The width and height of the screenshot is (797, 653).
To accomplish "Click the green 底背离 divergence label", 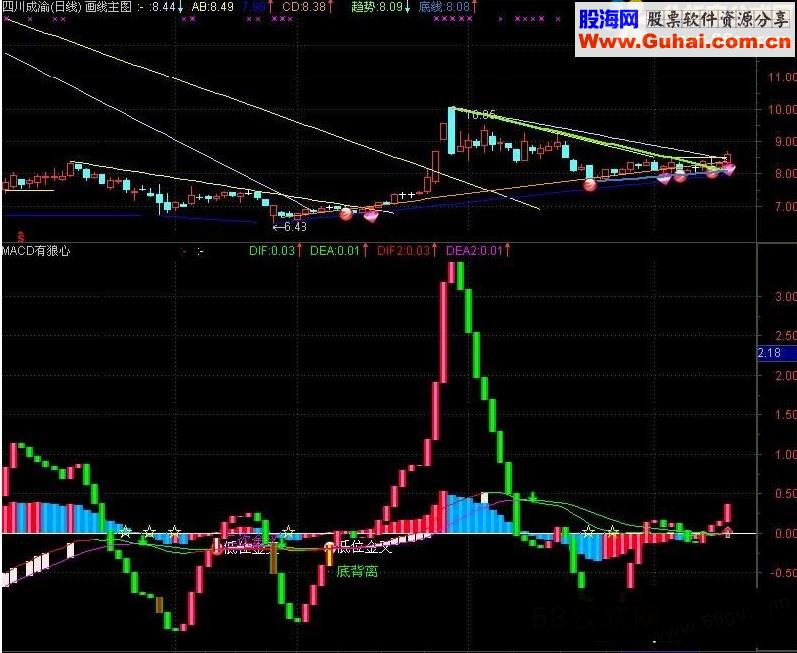I will tap(357, 572).
